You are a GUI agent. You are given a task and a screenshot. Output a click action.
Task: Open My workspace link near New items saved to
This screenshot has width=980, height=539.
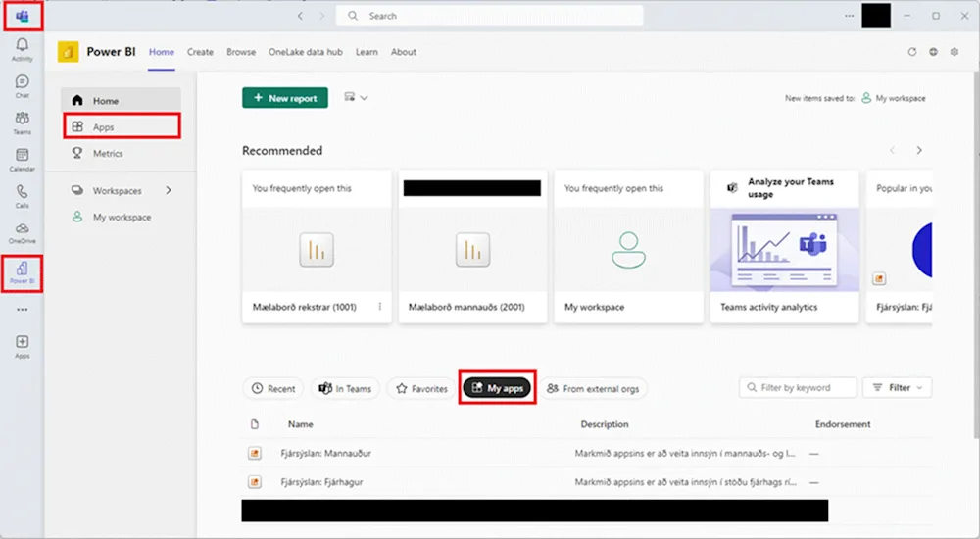(894, 98)
